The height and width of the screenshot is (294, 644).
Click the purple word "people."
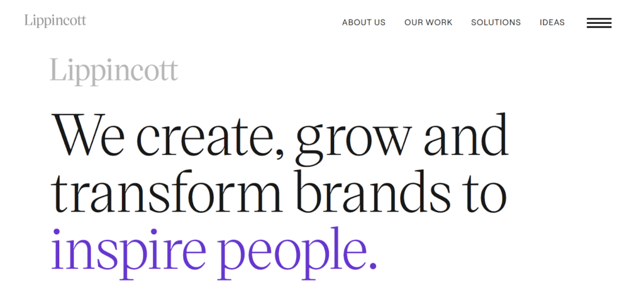tap(297, 253)
